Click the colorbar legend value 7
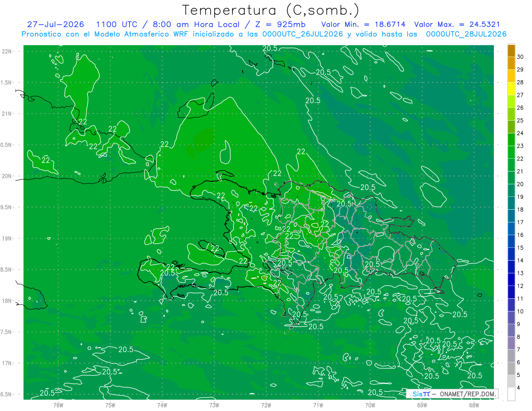The height and width of the screenshot is (411, 532). [x=519, y=349]
